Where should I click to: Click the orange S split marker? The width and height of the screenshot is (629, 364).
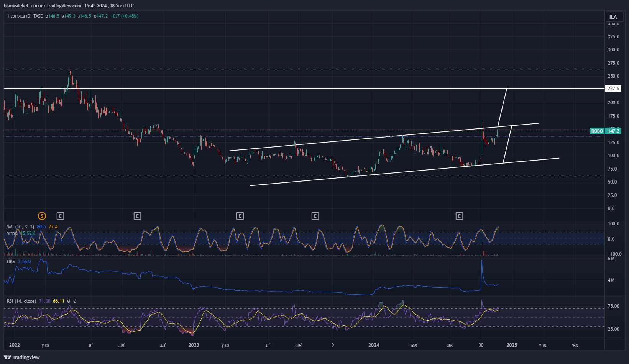click(x=42, y=216)
